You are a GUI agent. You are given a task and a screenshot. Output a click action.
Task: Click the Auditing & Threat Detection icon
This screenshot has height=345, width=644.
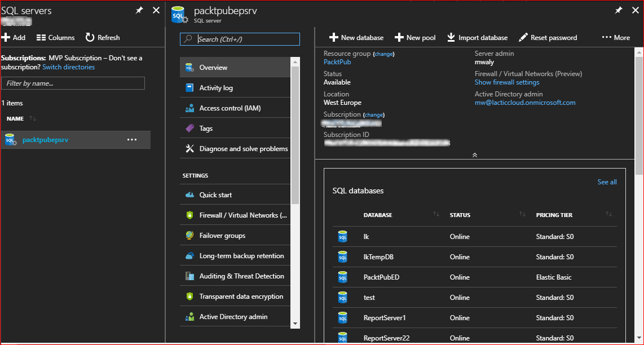pos(189,276)
